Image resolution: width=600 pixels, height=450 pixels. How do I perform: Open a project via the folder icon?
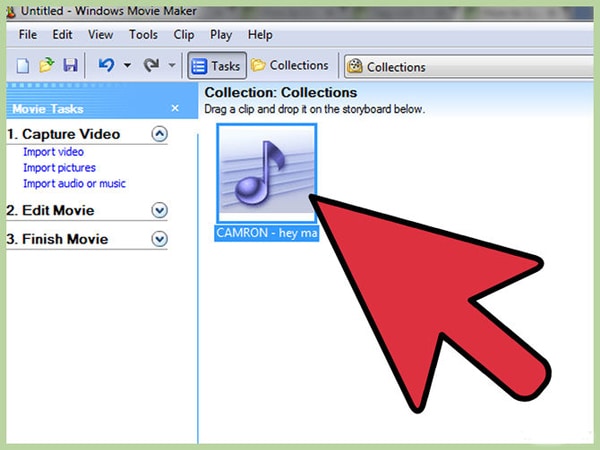point(47,65)
